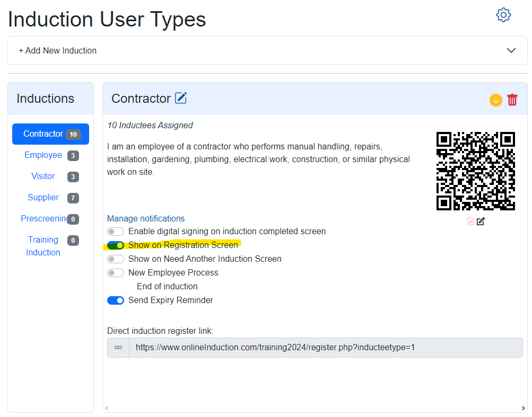Click the Contractor QR code image
The height and width of the screenshot is (417, 532).
(x=475, y=171)
